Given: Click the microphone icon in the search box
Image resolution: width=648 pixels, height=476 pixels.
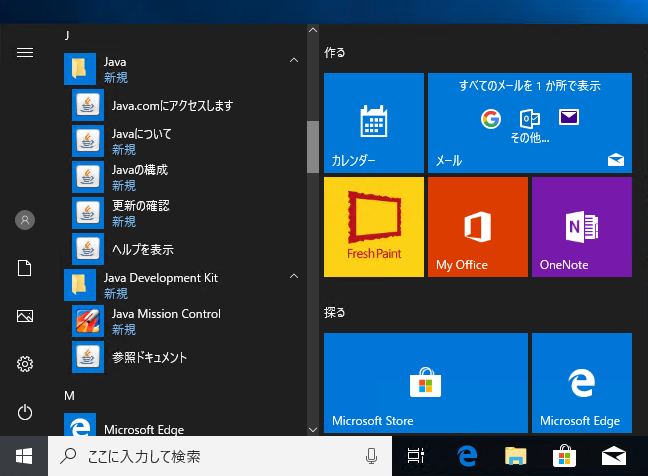Looking at the screenshot, I should point(371,456).
